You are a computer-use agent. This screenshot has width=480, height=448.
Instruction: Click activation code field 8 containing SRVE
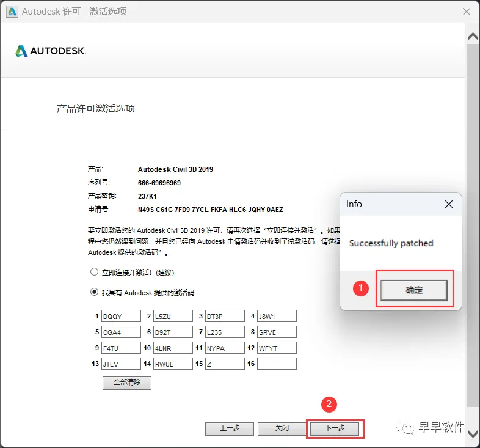pyautogui.click(x=277, y=332)
